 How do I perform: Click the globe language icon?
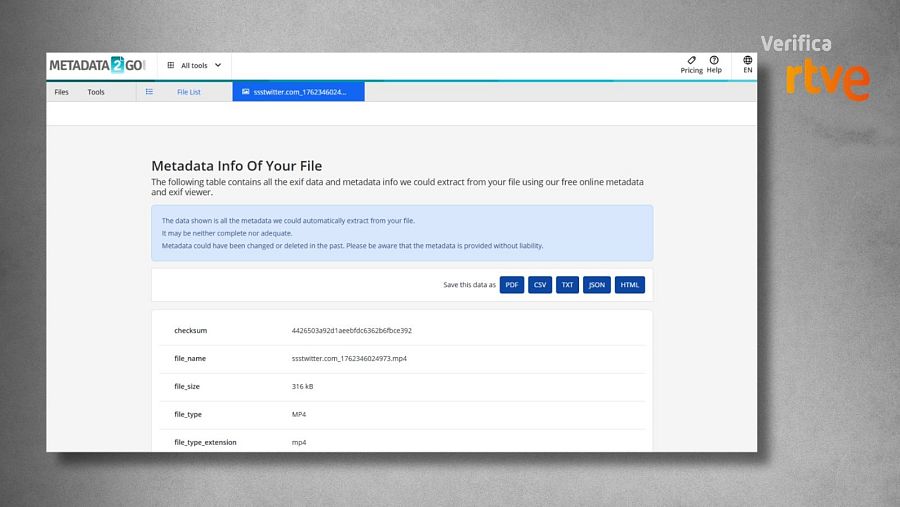click(x=747, y=60)
